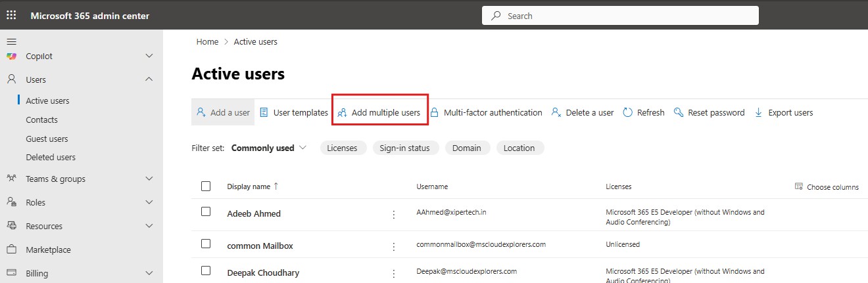The height and width of the screenshot is (283, 868).
Task: Click Active users breadcrumb
Action: click(256, 41)
